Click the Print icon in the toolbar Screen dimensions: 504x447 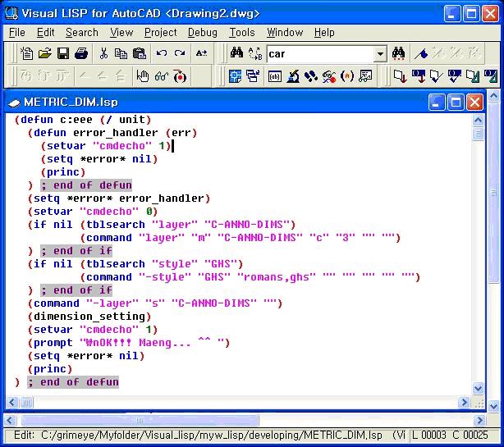click(x=81, y=54)
